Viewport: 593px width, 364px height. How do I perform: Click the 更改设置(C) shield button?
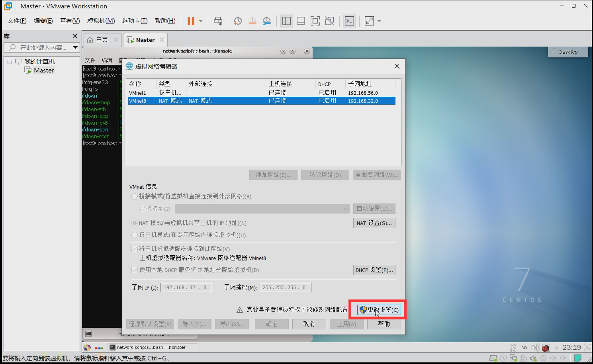(379, 310)
